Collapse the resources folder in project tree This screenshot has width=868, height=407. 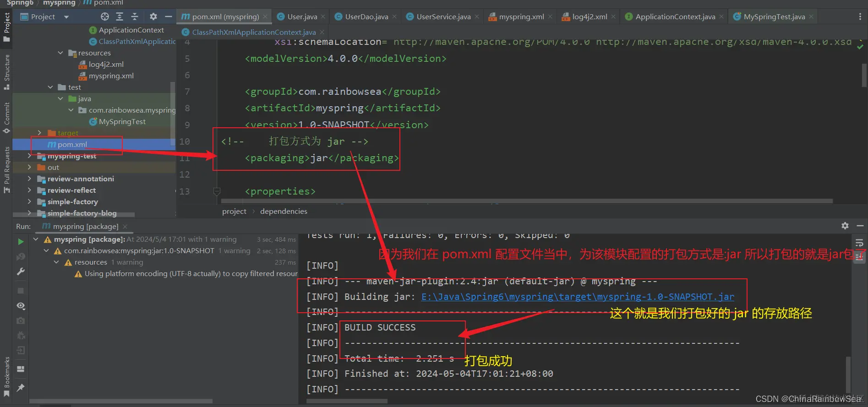60,53
